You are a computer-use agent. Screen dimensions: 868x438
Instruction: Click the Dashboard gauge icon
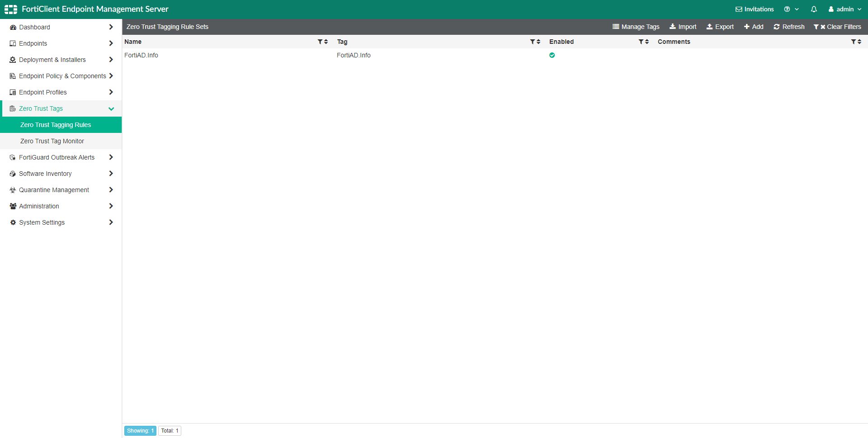(13, 27)
